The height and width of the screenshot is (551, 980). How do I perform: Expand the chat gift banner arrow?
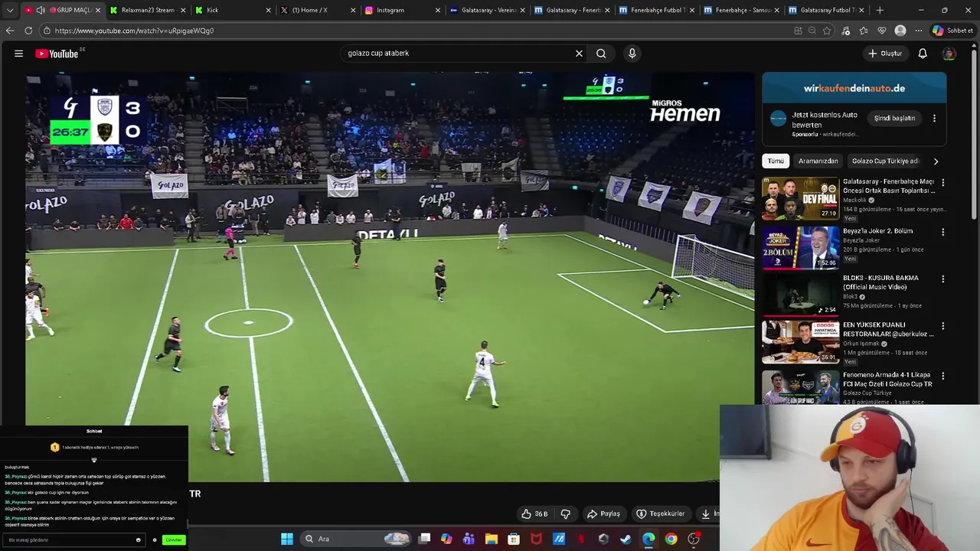94,460
